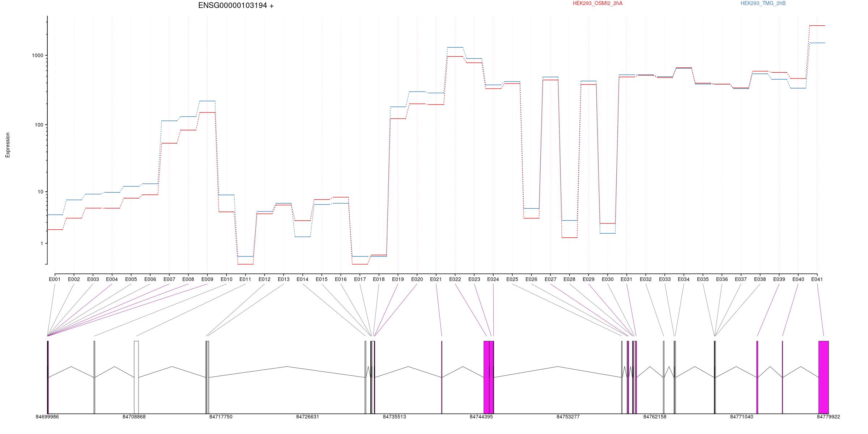Click the ENSG00000103194 + gene title

click(x=236, y=5)
